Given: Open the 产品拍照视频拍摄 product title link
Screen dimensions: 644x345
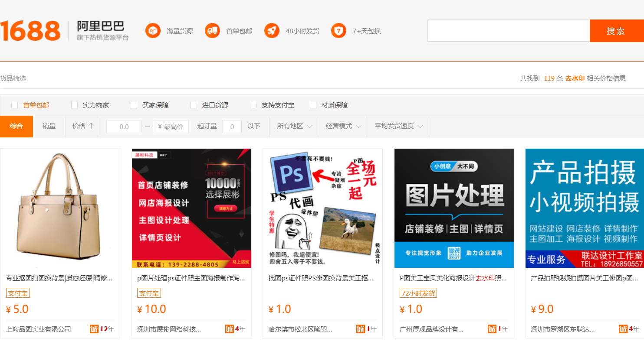Looking at the screenshot, I should pos(585,278).
